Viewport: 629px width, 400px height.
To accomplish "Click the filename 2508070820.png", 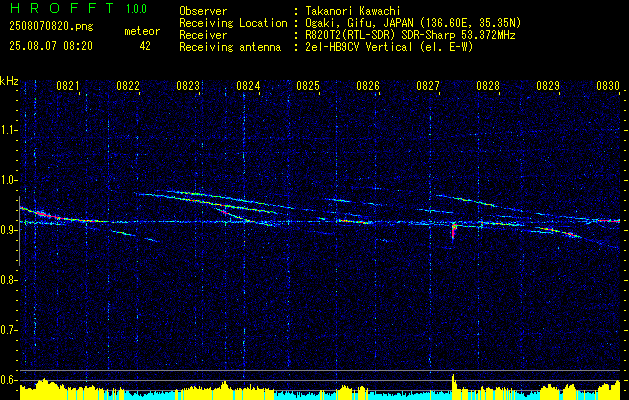I will (51, 27).
